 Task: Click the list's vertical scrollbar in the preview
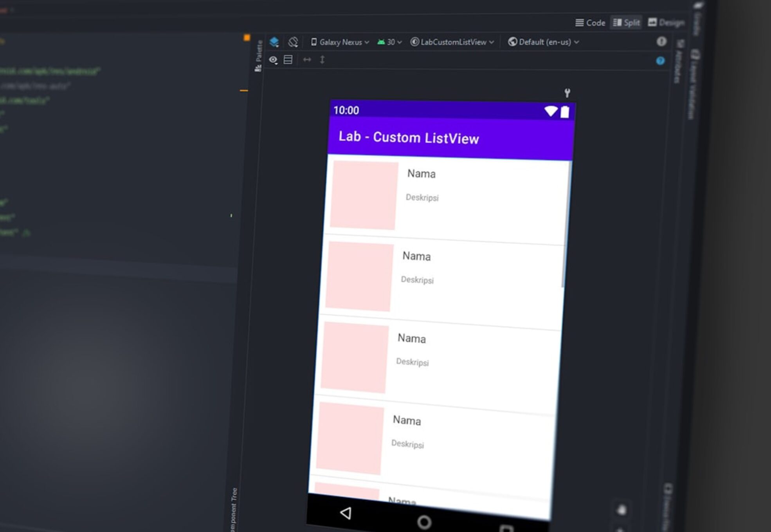pos(566,224)
